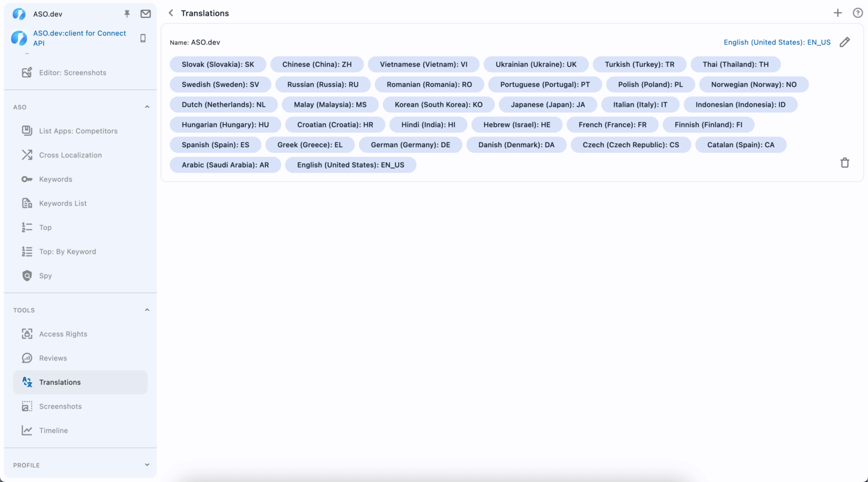Pick Indonesian (Indonesia): ID chip
This screenshot has height=482, width=868.
740,104
